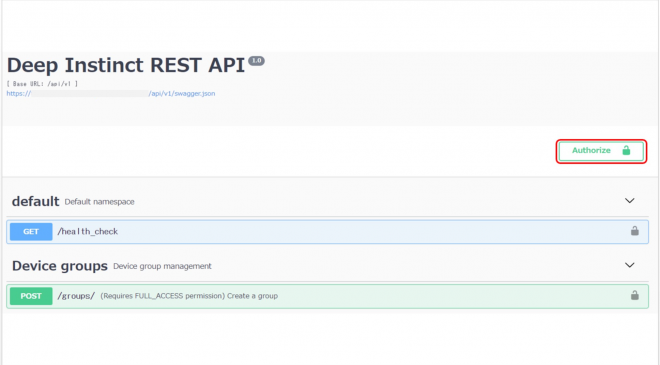The width and height of the screenshot is (660, 365).
Task: Collapse the default namespace section chevron
Action: coord(629,201)
